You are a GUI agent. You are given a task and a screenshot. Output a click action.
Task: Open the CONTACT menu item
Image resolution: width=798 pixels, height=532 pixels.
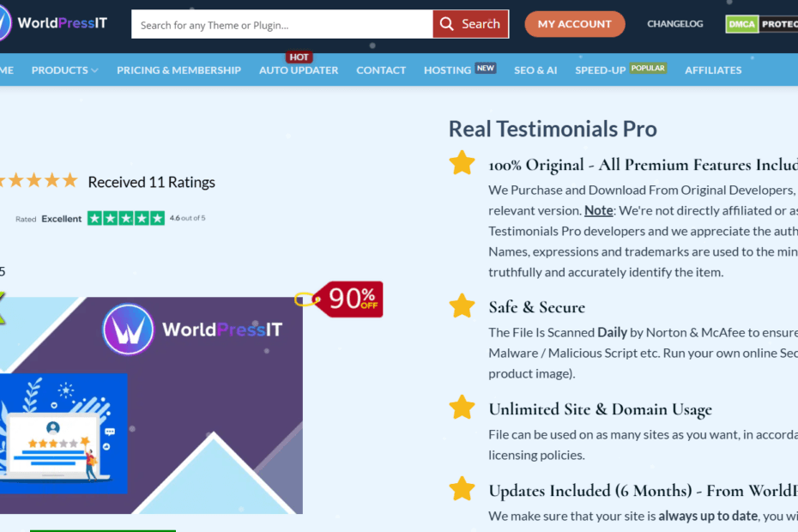[381, 70]
